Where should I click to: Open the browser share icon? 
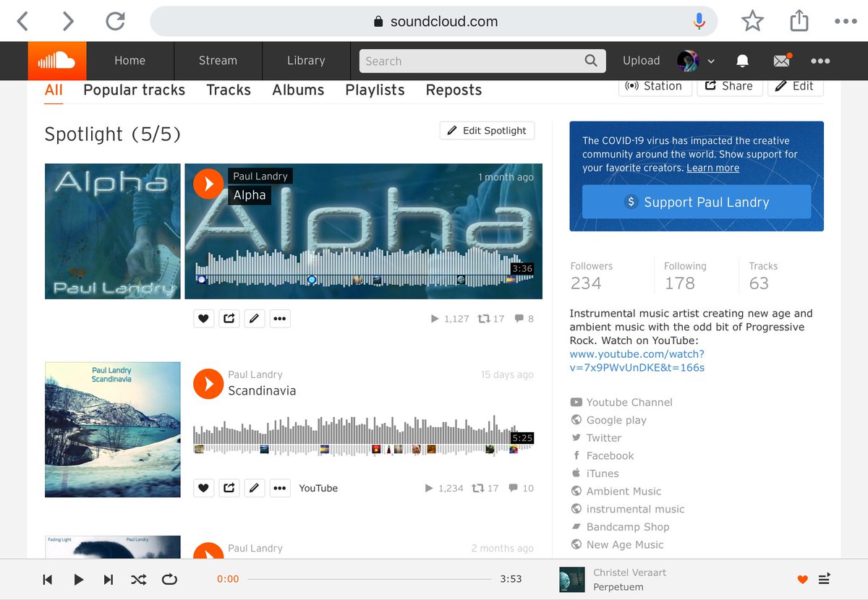[x=799, y=20]
